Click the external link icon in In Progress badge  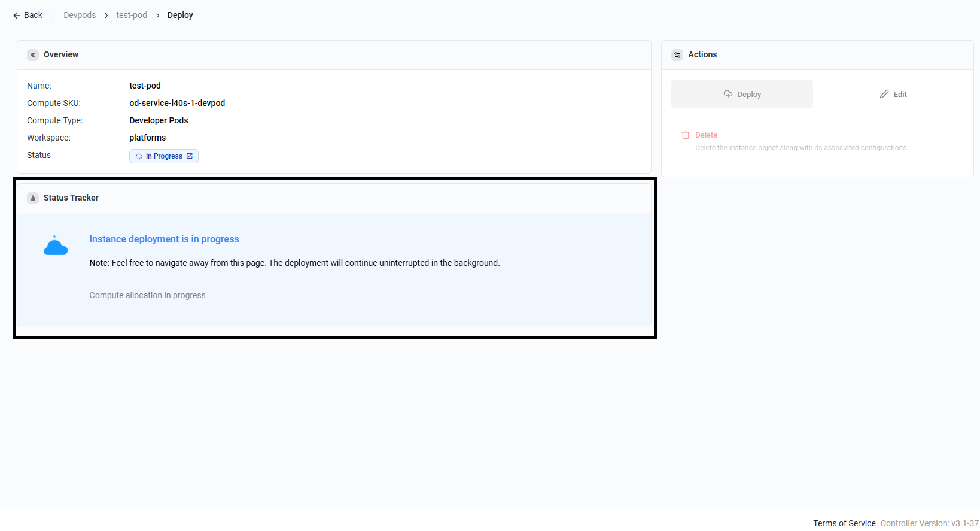click(x=190, y=156)
